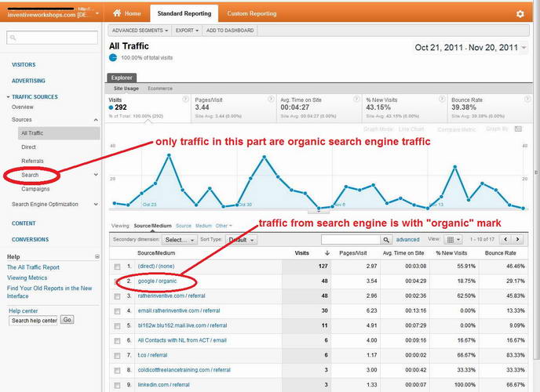This screenshot has height=392, width=540.
Task: Click help icon on Pages/Visit metric
Action: [x=270, y=100]
